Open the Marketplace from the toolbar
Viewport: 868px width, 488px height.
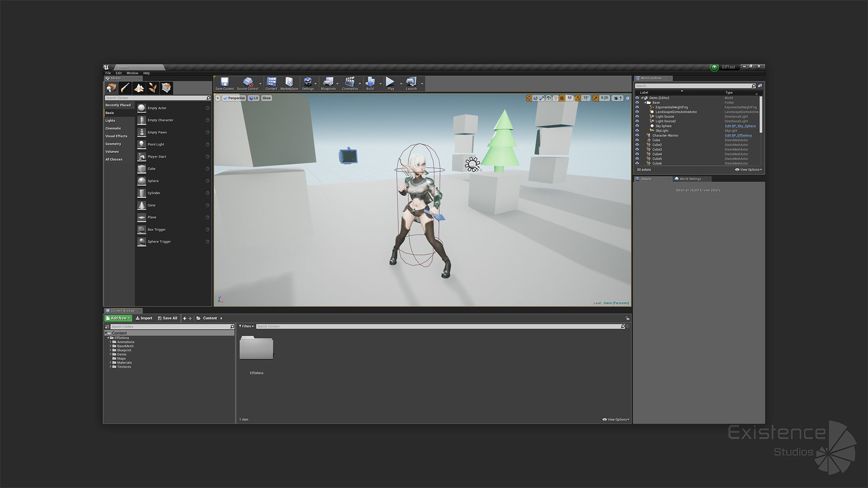pos(289,83)
